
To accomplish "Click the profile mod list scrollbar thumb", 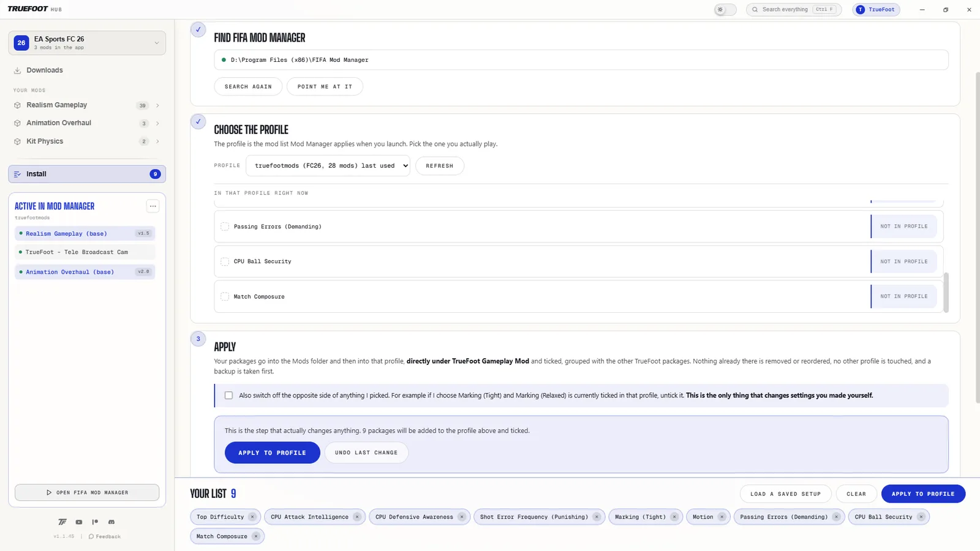I will tap(946, 292).
